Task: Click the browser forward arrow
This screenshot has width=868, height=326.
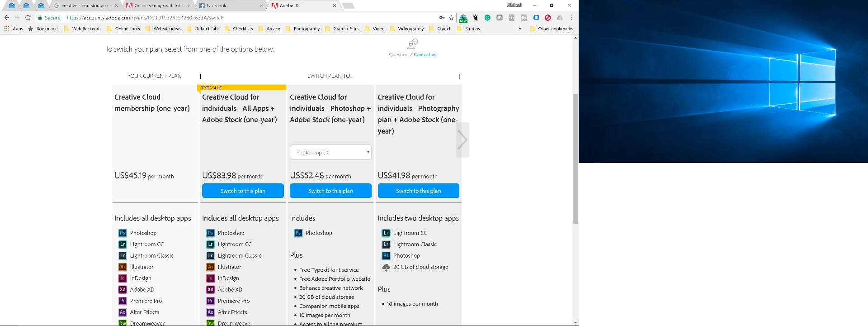Action: 17,18
